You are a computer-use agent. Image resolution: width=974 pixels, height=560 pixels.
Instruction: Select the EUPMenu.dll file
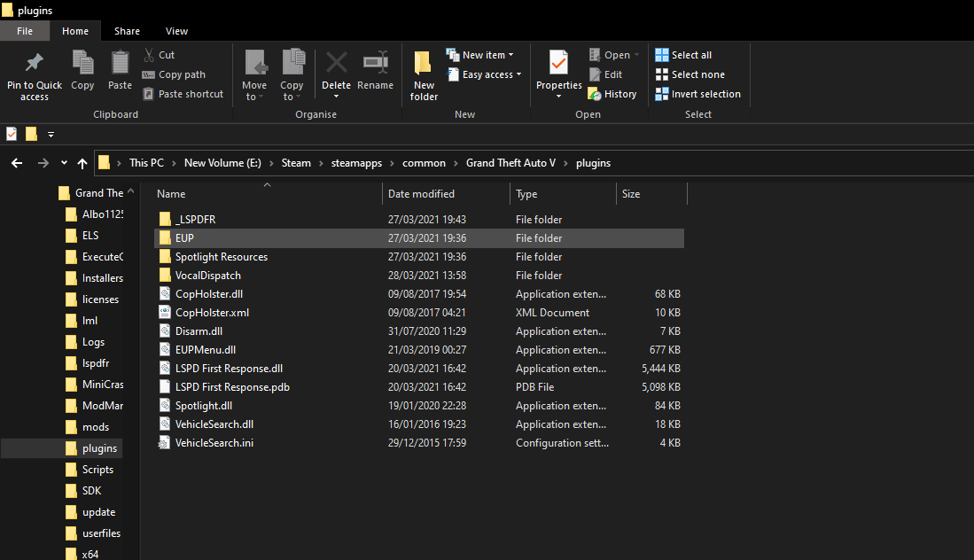[205, 350]
